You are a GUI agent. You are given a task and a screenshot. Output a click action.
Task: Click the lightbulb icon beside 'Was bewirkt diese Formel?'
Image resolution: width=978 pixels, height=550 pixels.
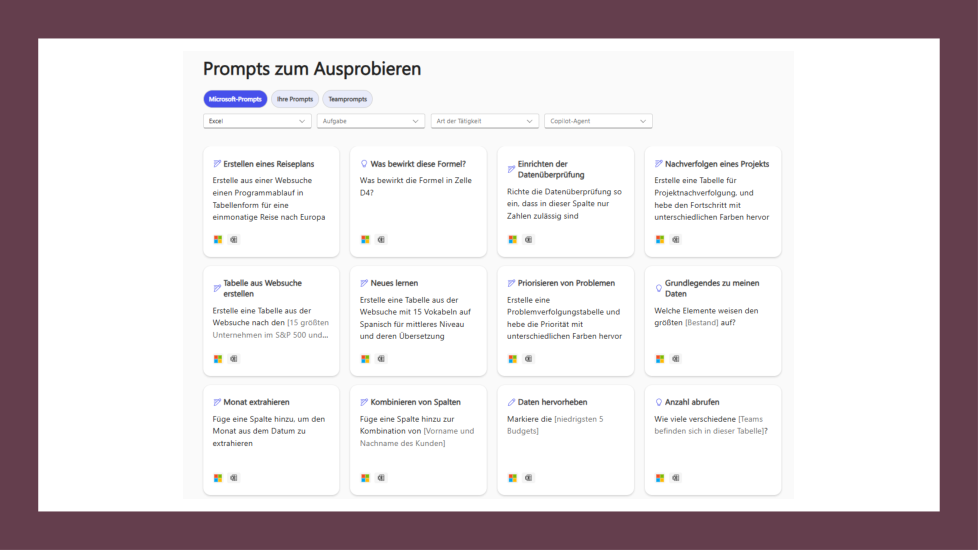coord(364,164)
